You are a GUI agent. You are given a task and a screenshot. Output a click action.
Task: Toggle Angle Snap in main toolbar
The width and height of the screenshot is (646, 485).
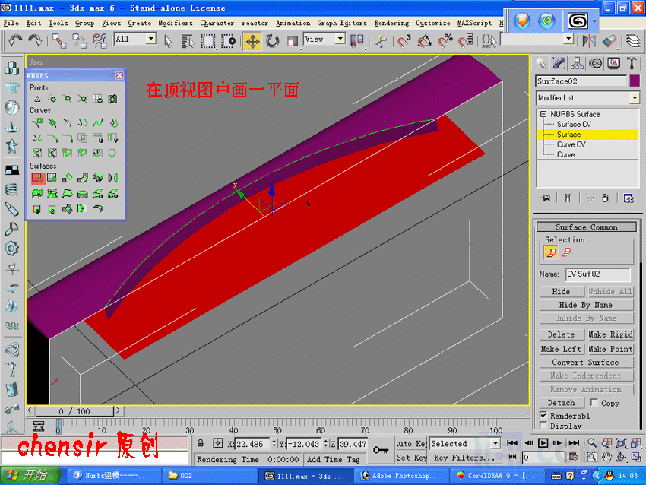pos(424,41)
